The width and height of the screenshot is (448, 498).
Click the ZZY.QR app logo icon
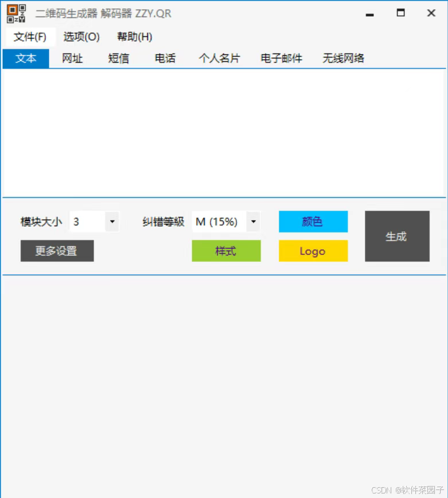coord(16,13)
